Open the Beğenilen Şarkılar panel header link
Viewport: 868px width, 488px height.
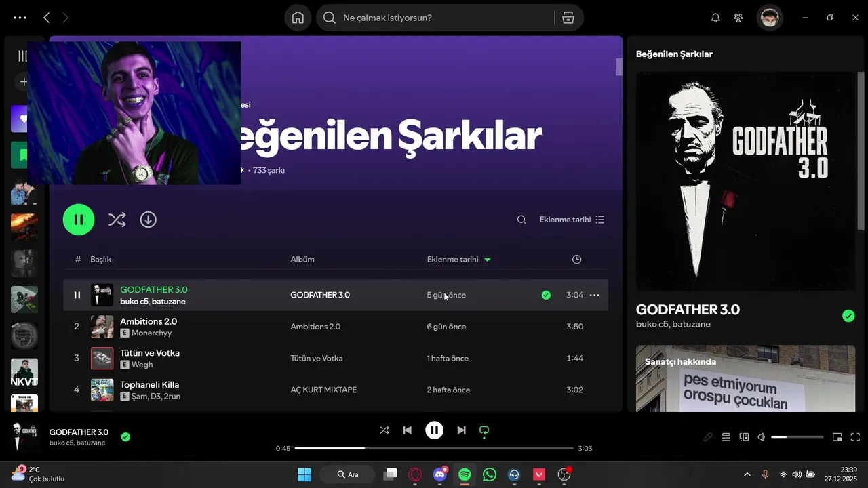(x=674, y=54)
